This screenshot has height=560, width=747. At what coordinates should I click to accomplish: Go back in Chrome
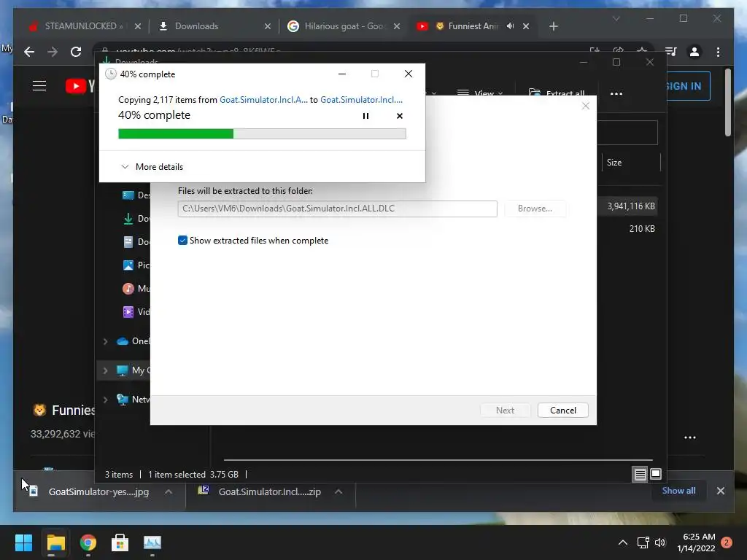point(29,52)
